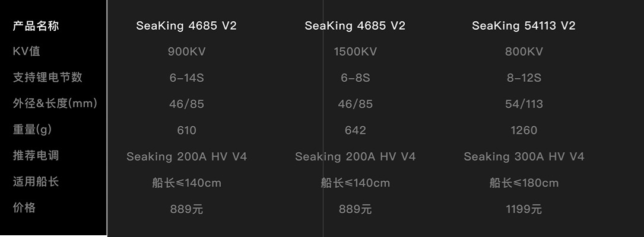The width and height of the screenshot is (644, 237).
Task: Click the 1260 weight value
Action: point(524,130)
